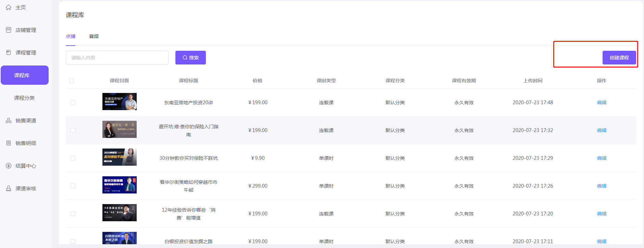Screen dimensions: 644x248
Task: Toggle the select-all checkbox in table header
Action: pos(72,81)
